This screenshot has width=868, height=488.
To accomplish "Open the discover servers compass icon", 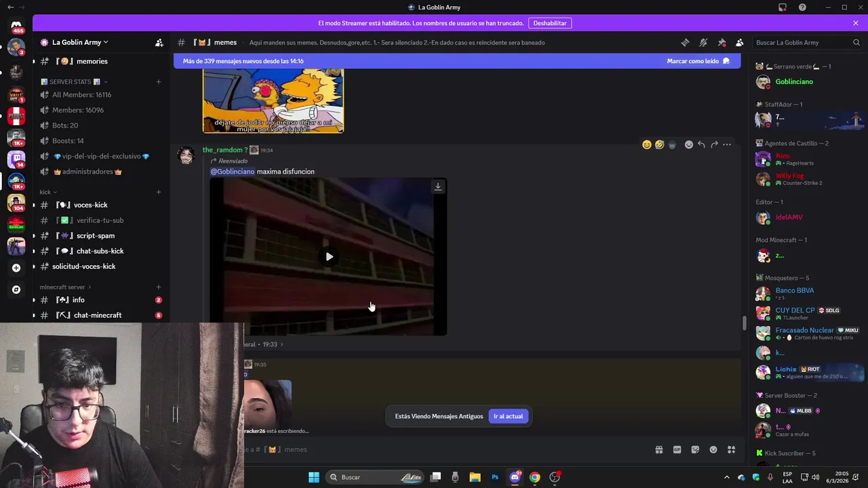I will (x=16, y=289).
